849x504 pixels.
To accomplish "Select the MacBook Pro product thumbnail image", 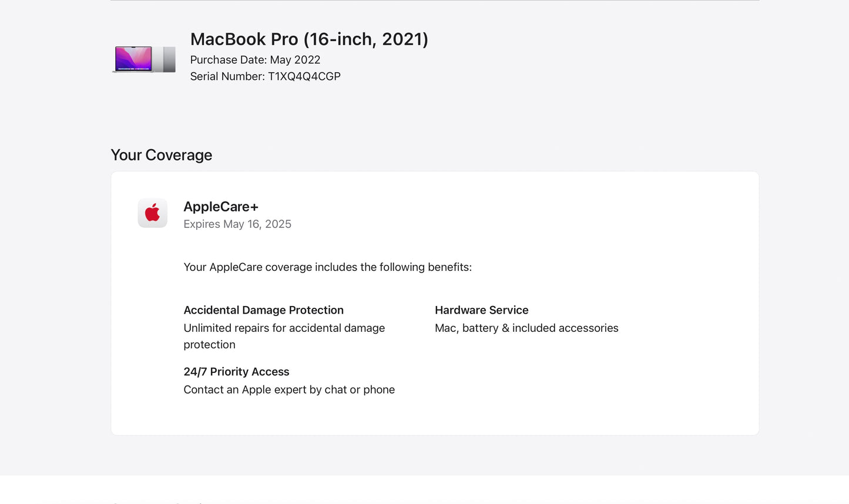I will coord(143,59).
